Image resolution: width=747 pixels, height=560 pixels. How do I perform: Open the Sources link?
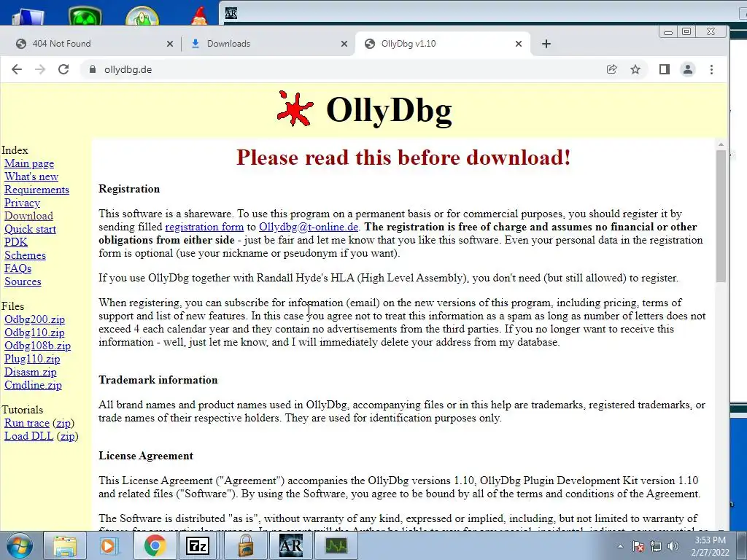(x=23, y=281)
